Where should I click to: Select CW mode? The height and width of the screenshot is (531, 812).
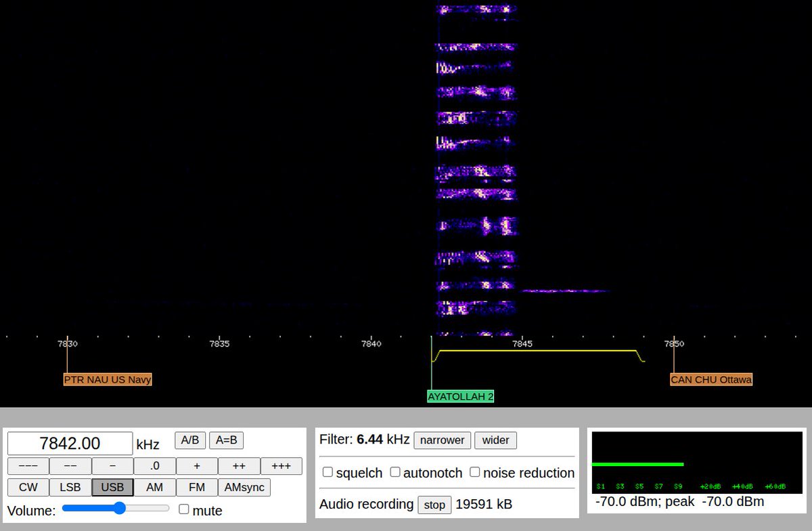click(28, 488)
